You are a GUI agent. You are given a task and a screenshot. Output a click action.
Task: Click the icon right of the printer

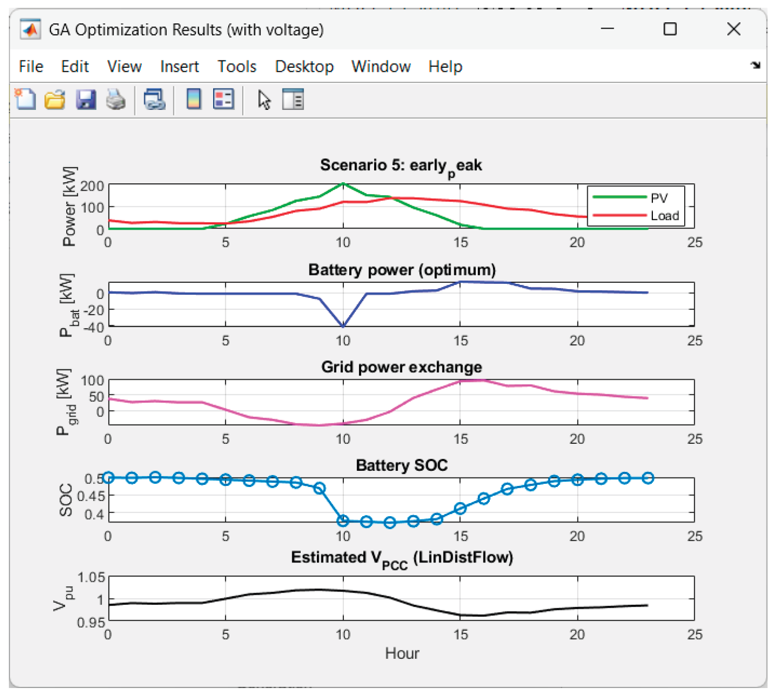(x=154, y=99)
